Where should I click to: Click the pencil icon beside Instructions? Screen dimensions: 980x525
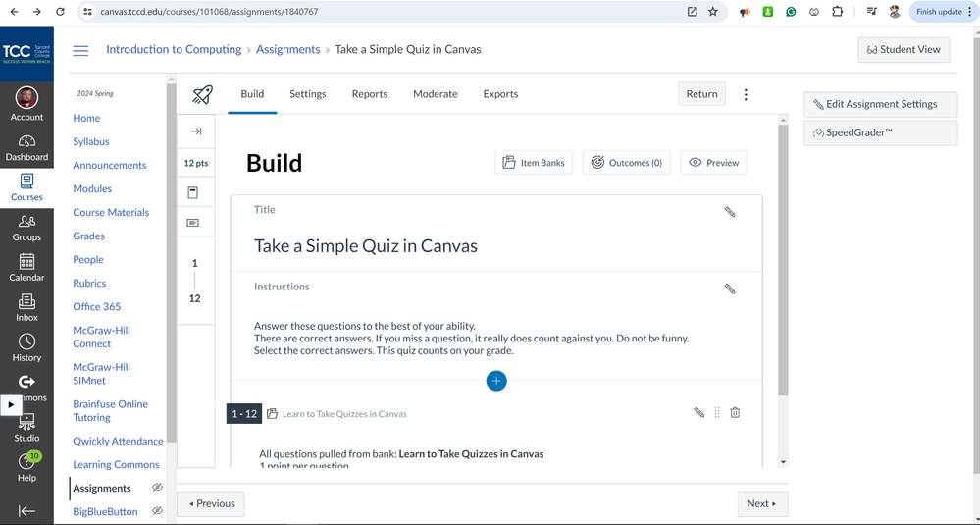coord(730,289)
